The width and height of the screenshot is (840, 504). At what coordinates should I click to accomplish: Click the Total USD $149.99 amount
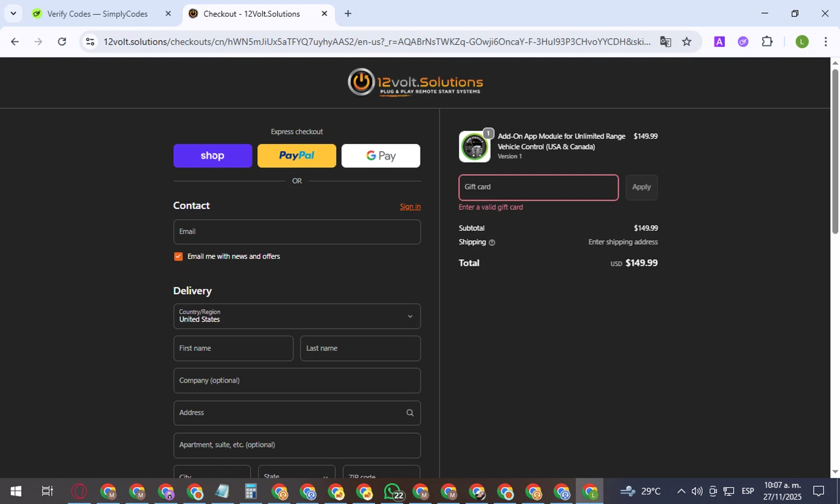point(634,263)
